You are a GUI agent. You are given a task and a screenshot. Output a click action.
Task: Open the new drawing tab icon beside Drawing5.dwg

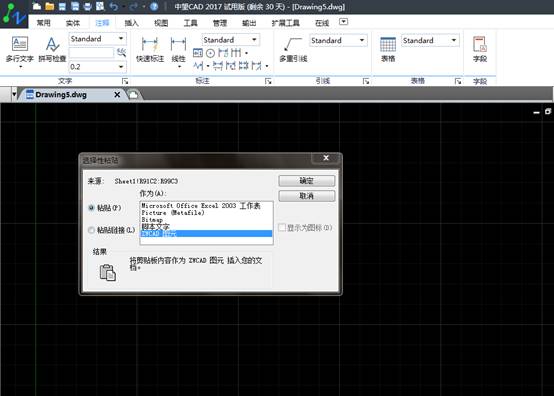click(134, 95)
